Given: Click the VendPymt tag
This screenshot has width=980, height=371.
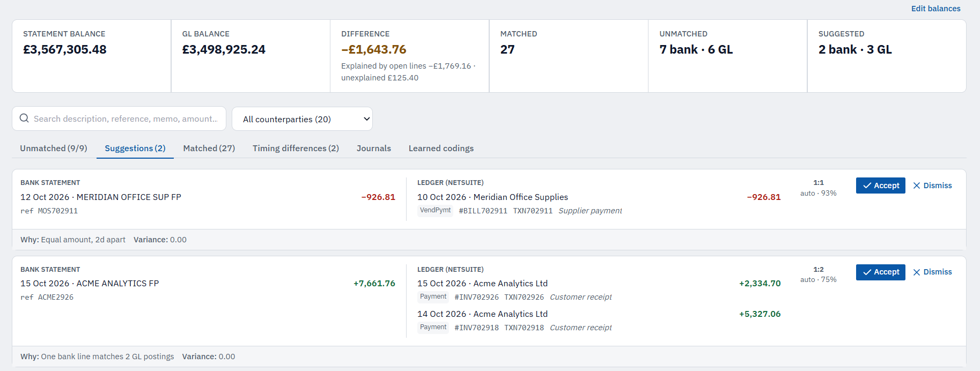Looking at the screenshot, I should 436,210.
